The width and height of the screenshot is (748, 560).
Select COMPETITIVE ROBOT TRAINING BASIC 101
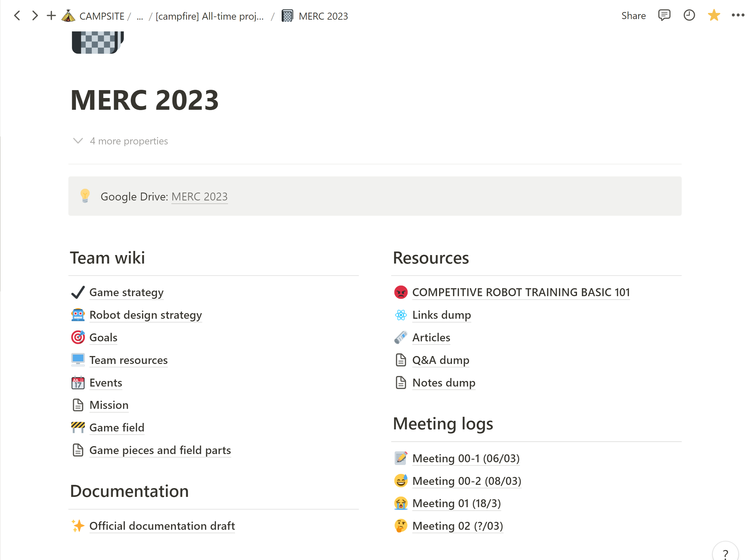(521, 292)
